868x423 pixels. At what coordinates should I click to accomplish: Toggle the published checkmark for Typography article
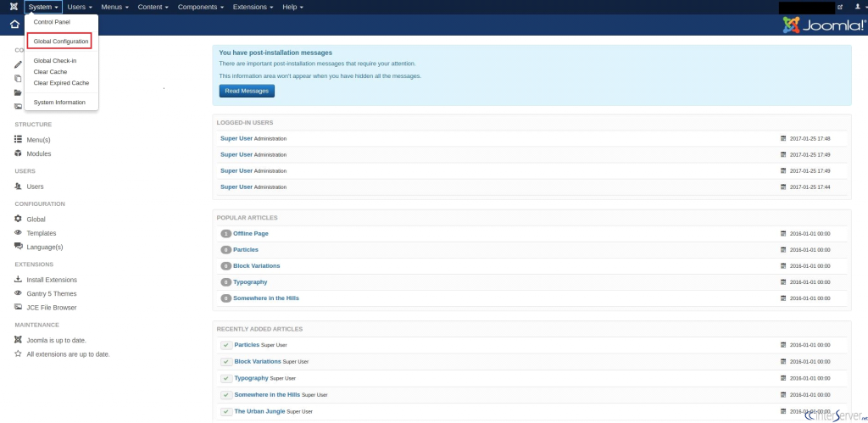(x=225, y=378)
